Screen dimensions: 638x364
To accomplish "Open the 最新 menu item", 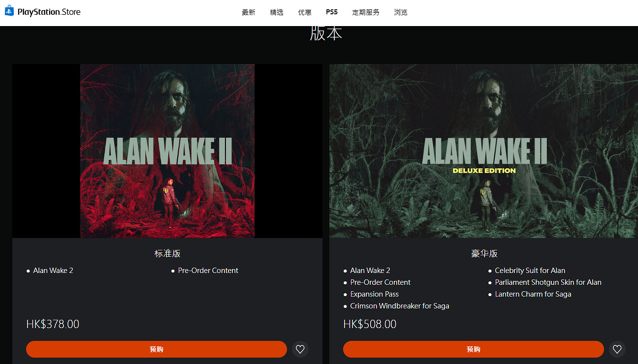I will [x=249, y=12].
